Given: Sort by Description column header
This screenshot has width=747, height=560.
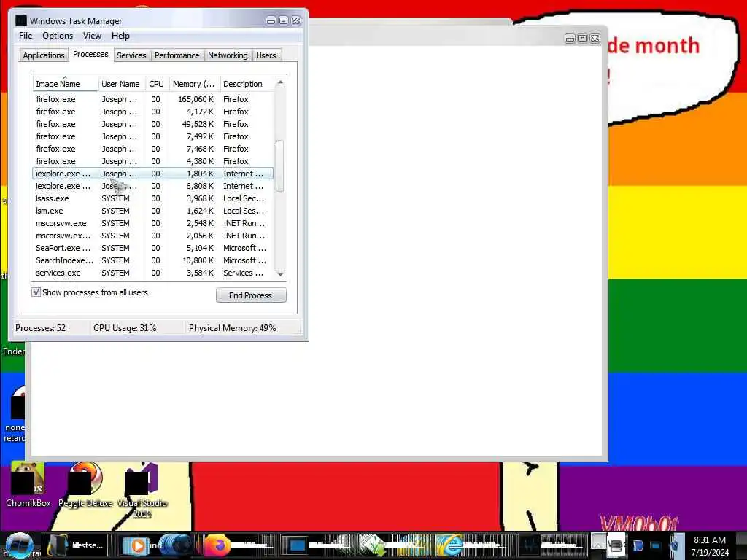Looking at the screenshot, I should [247, 84].
